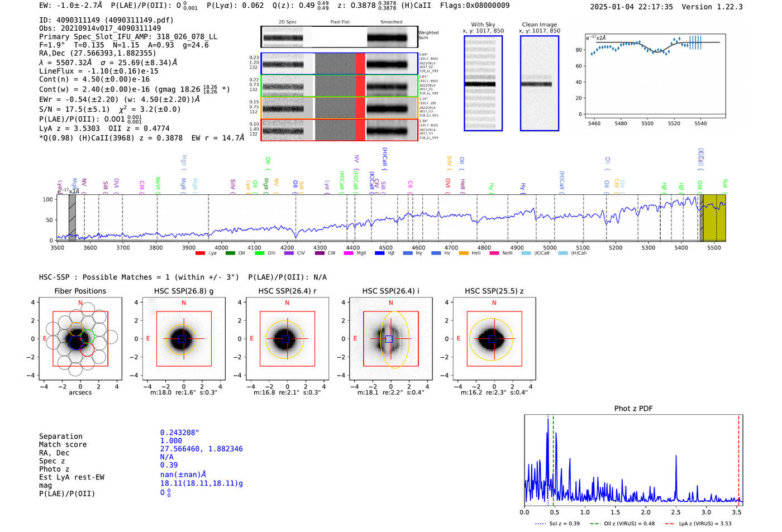Image resolution: width=782 pixels, height=532 pixels.
Task: Click the '2D Spec' column header
Action: 288,22
